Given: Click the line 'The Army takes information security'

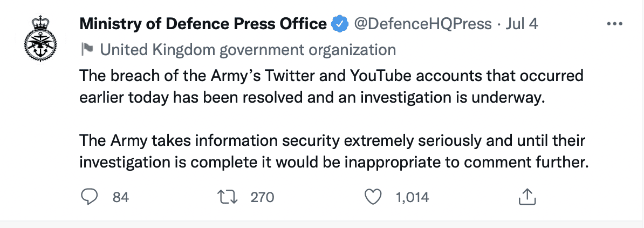Looking at the screenshot, I should (x=332, y=141).
